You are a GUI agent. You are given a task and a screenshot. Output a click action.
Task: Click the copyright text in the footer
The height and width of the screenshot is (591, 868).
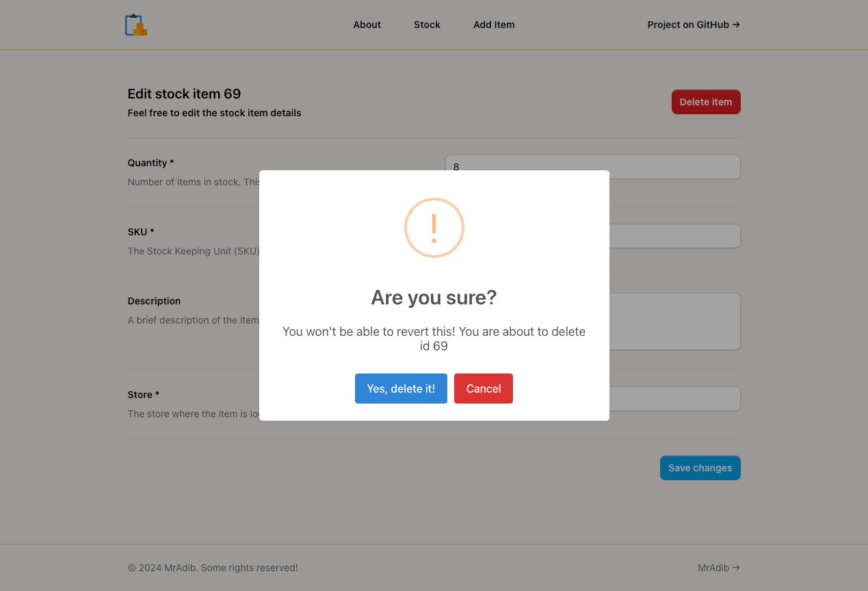[x=213, y=568]
